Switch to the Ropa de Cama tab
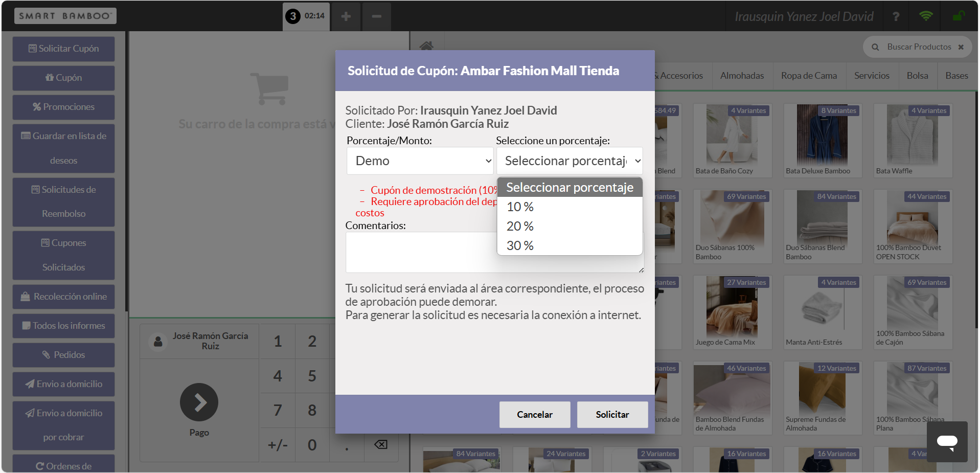Screen dimensions: 980x473 pos(809,76)
